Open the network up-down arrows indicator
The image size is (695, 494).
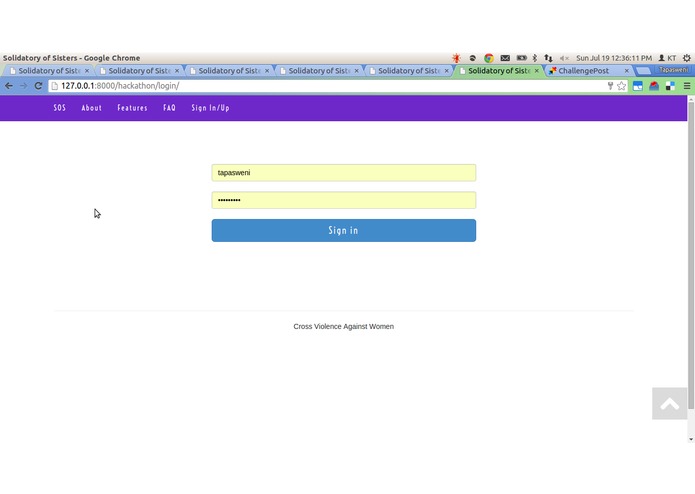pos(548,58)
